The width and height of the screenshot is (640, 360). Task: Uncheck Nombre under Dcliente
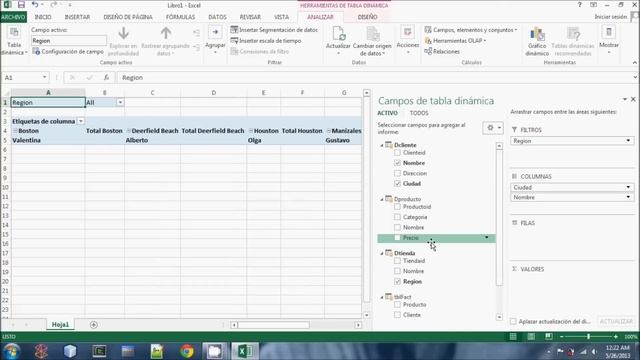[x=397, y=163]
